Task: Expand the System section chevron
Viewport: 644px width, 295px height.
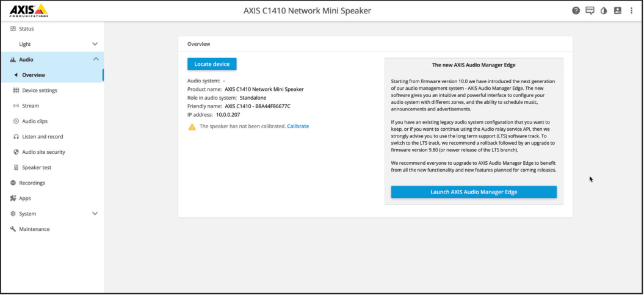Action: tap(95, 214)
